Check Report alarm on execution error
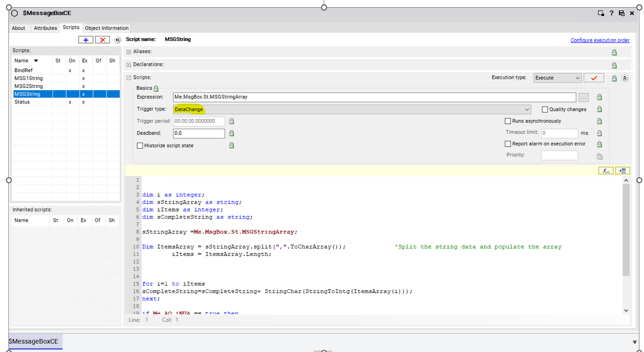 (x=508, y=144)
